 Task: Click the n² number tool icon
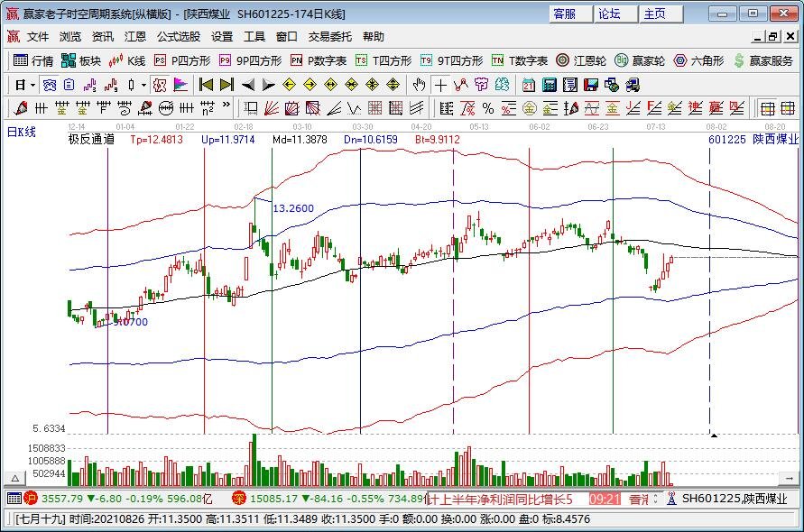tap(208, 108)
